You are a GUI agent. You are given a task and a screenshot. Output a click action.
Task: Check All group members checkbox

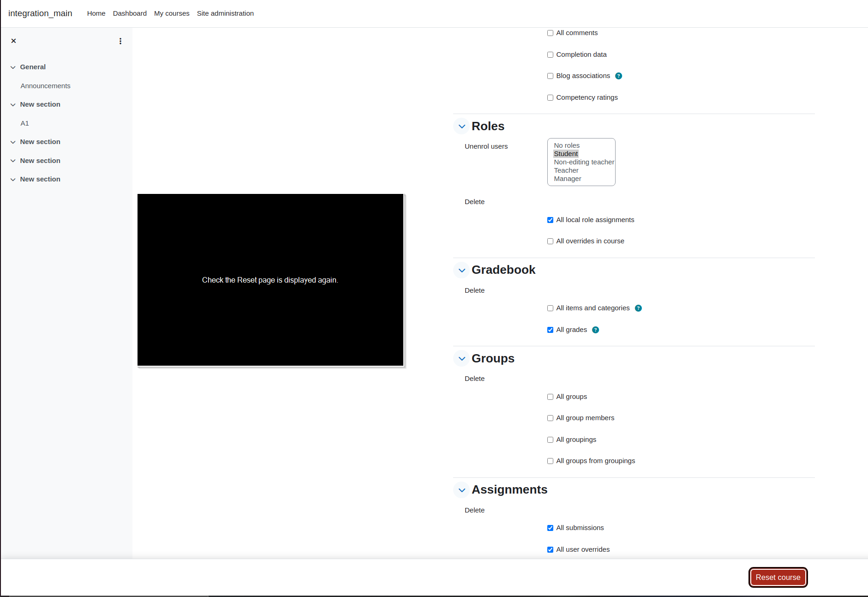[x=550, y=418]
